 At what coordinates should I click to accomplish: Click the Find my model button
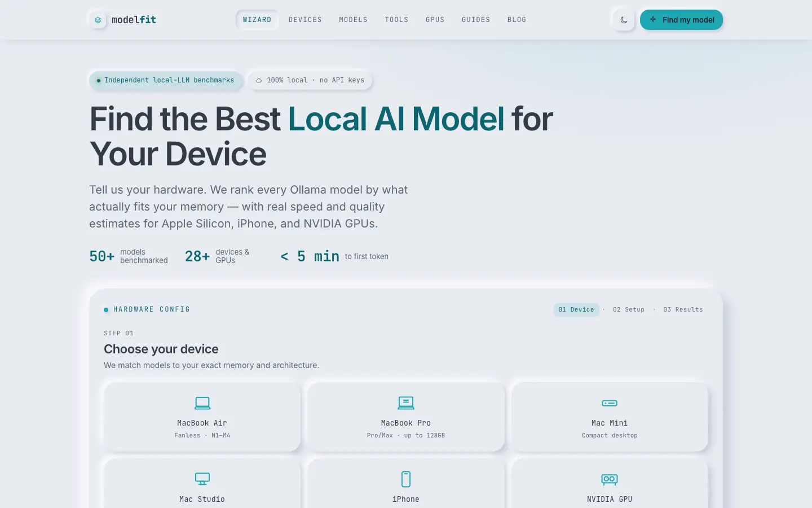[681, 20]
